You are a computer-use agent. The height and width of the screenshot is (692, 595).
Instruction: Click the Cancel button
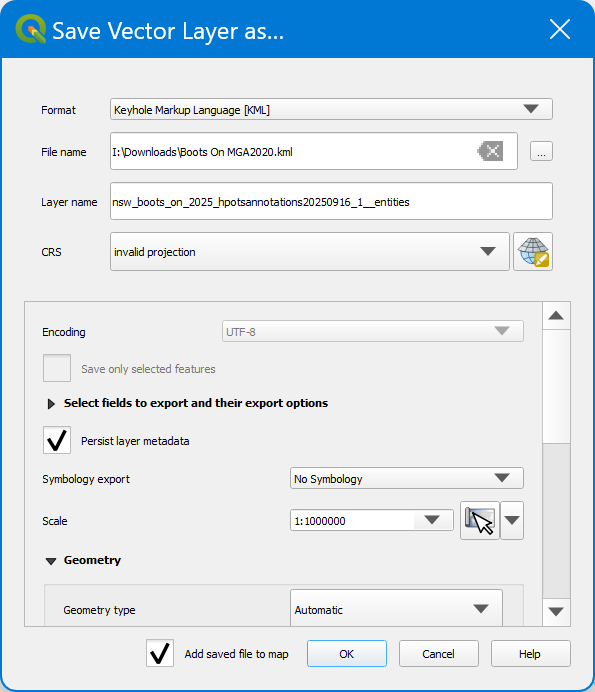pyautogui.click(x=438, y=654)
